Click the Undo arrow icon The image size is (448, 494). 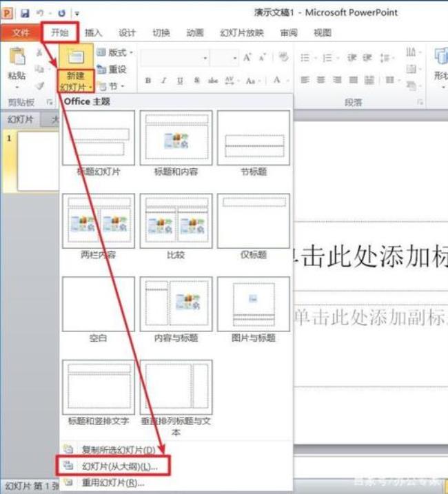[x=40, y=13]
